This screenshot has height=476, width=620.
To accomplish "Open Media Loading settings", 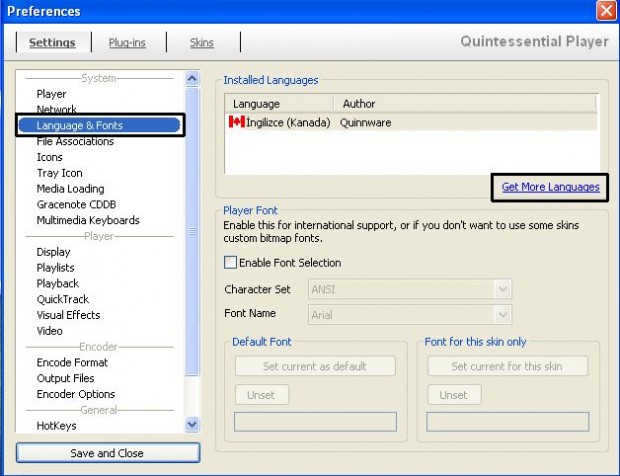I will 70,189.
